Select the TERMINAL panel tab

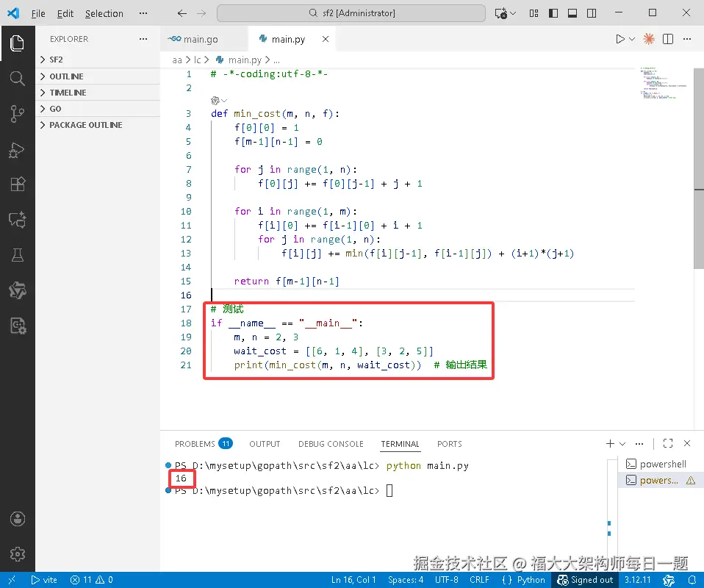pos(400,444)
